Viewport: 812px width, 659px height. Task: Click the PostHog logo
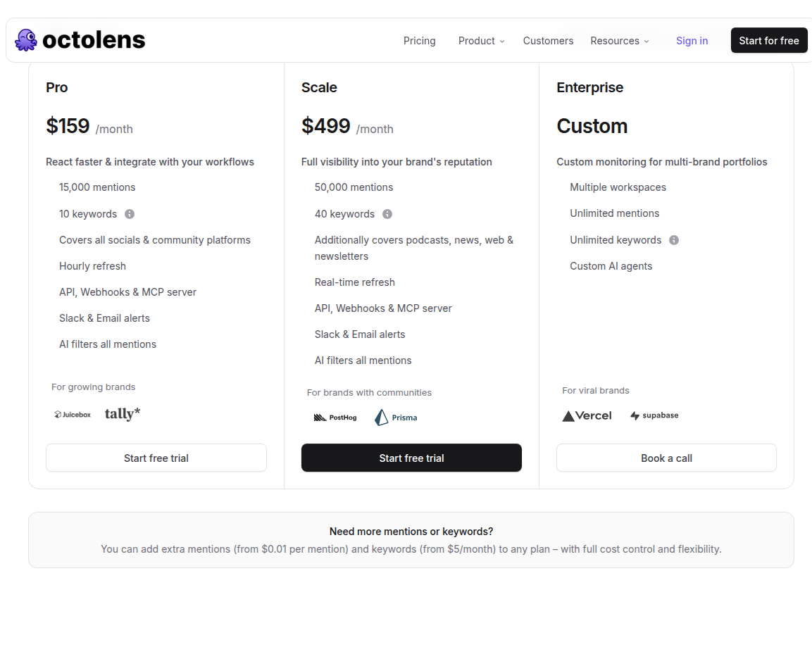coord(335,418)
